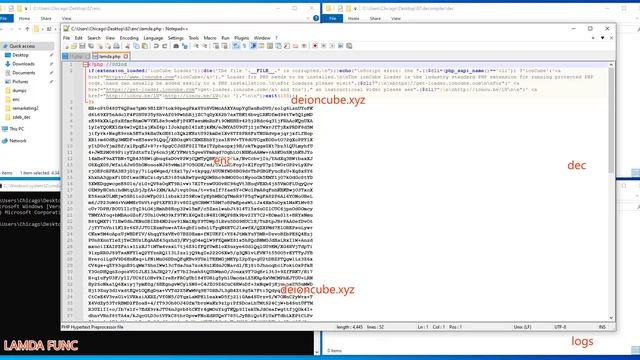Open quick access toolbar dropdown in left Explorer

click(26, 8)
